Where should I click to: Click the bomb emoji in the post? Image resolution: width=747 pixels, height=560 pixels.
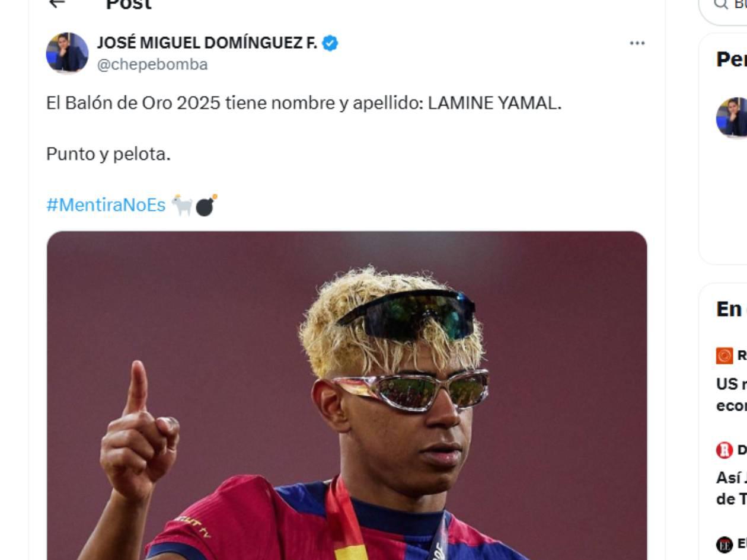click(206, 205)
